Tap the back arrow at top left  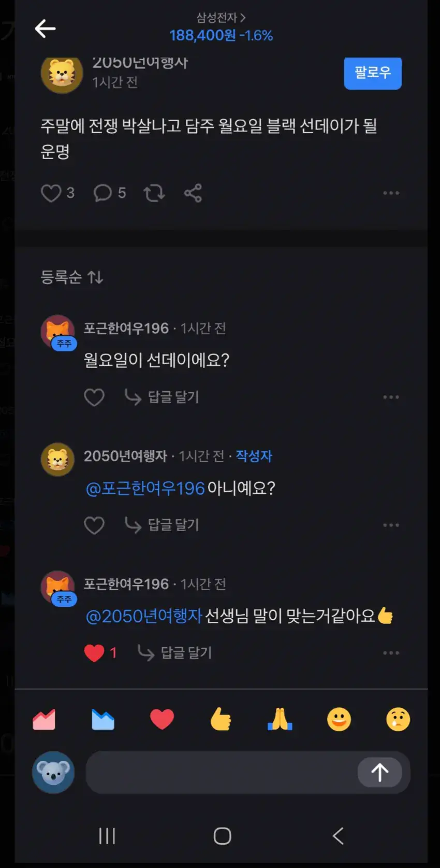coord(45,29)
